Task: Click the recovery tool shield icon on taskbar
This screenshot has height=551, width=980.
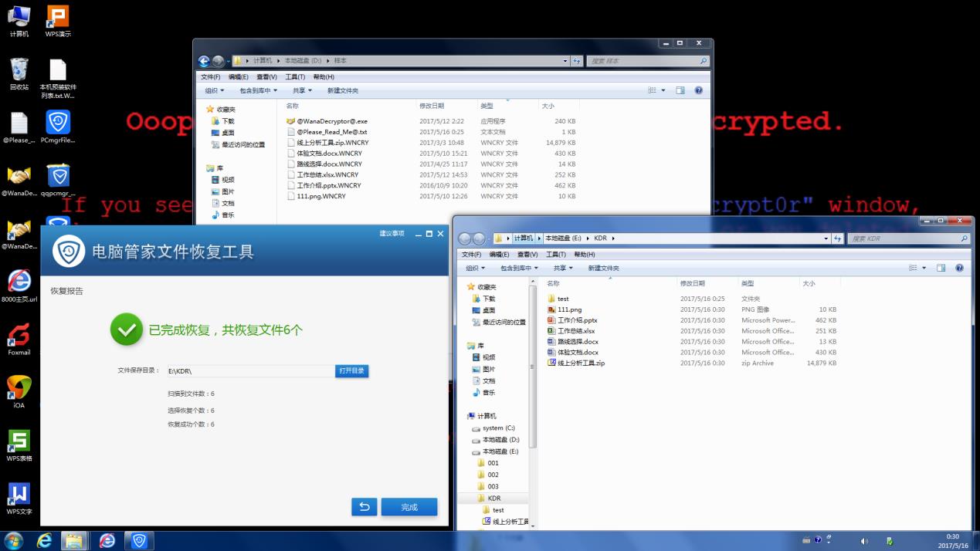Action: 139,540
